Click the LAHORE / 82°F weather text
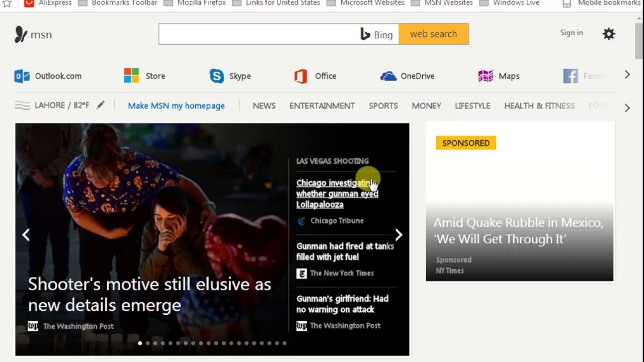The width and height of the screenshot is (644, 362). tap(62, 106)
